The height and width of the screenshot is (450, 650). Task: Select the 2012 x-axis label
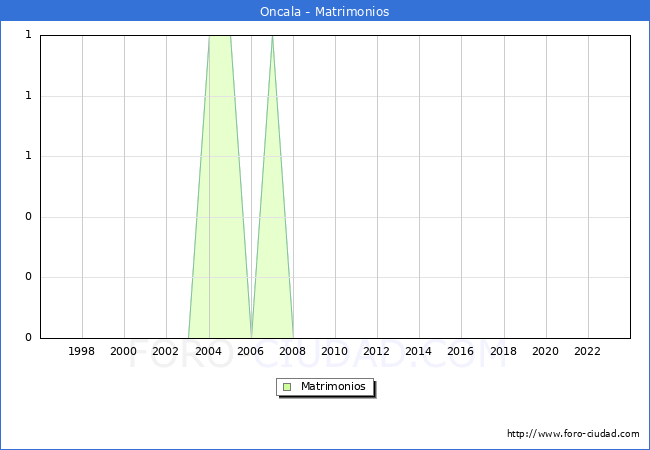pos(376,351)
